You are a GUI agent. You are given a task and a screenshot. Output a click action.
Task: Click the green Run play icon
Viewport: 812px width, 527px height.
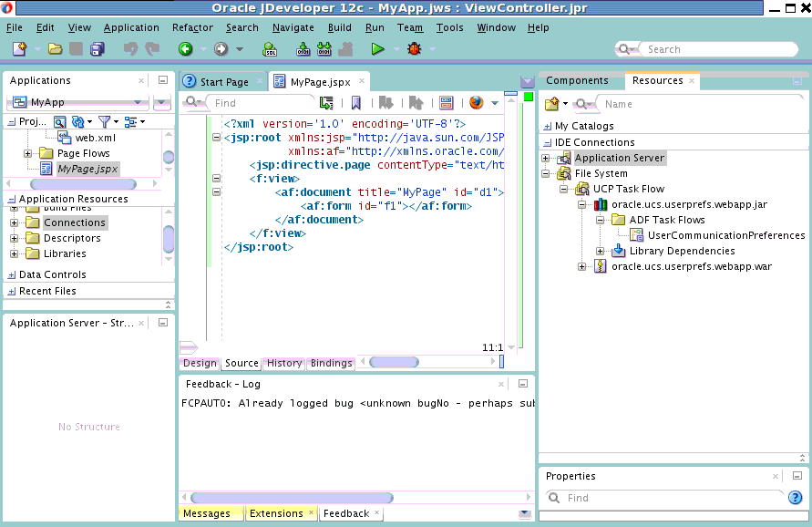pos(377,48)
